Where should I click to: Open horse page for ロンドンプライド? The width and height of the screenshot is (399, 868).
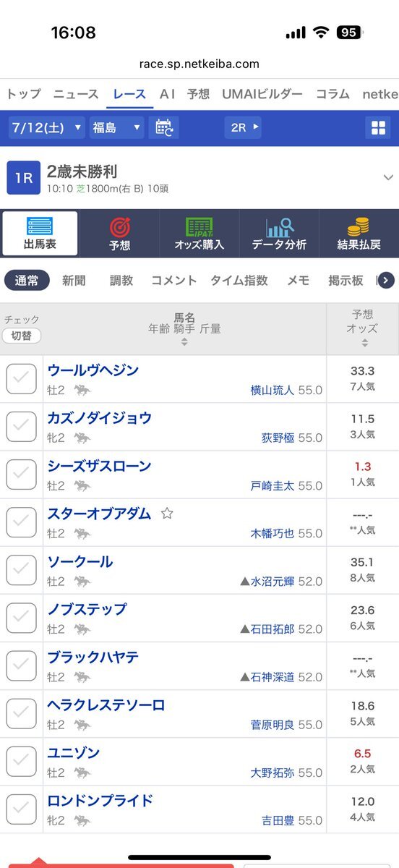100,800
